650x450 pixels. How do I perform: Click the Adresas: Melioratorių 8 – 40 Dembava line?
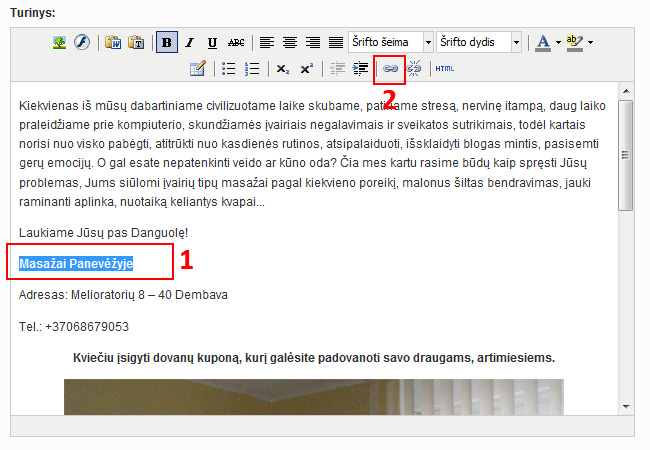pyautogui.click(x=124, y=295)
